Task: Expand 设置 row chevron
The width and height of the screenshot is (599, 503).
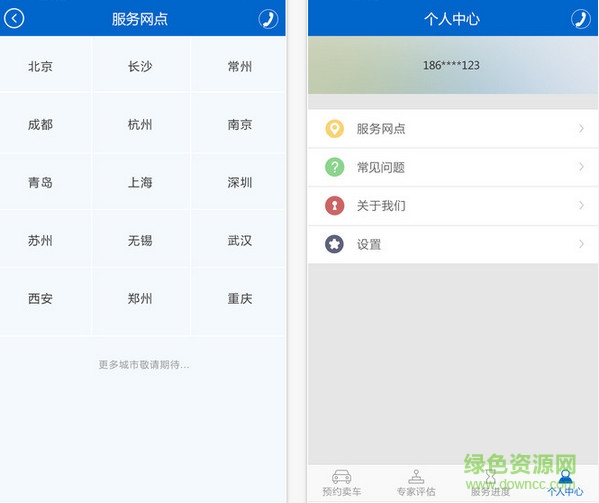Action: click(581, 244)
